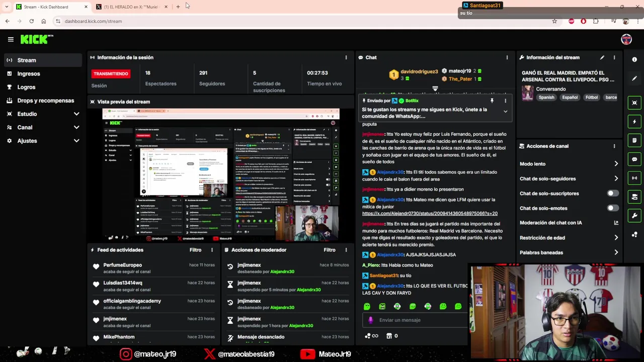This screenshot has width=644, height=362.
Task: Toggle the lightning bolt panel icon in right rail
Action: pos(634,122)
